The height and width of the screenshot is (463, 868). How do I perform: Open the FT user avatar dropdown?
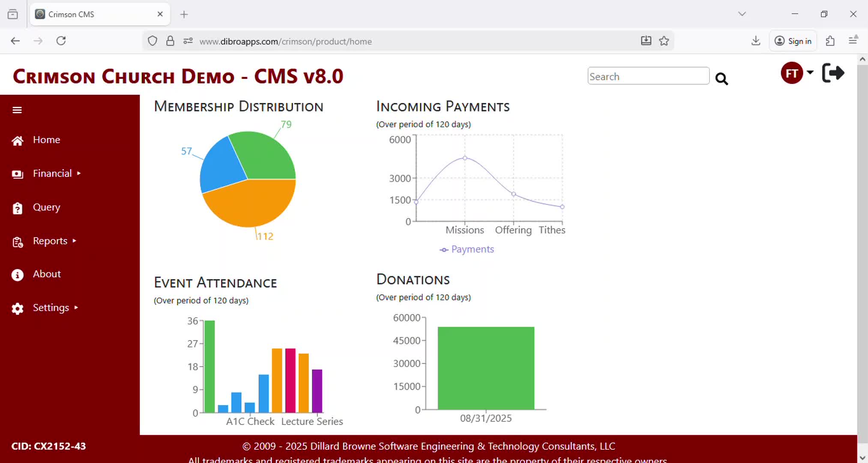tap(797, 73)
